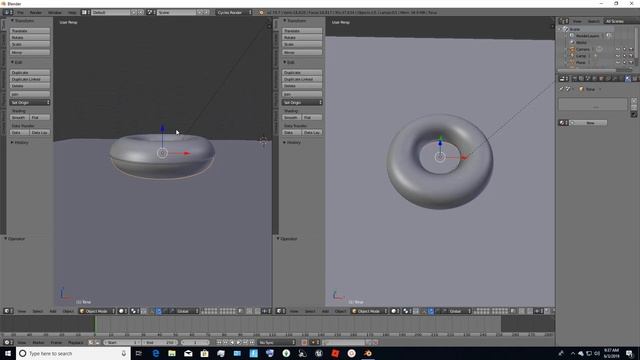Toggle visibility eye for Plane in the outliner
The height and width of the screenshot is (360, 640).
coord(618,62)
